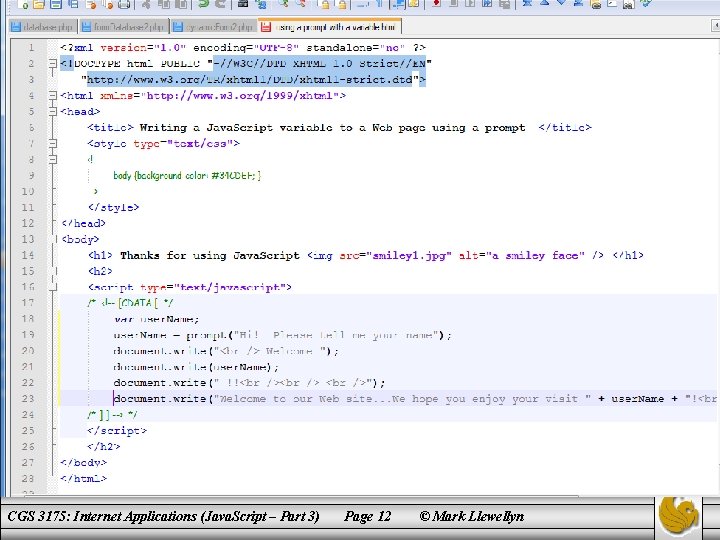
Task: Click the opening <body> tag
Action: (x=80, y=239)
